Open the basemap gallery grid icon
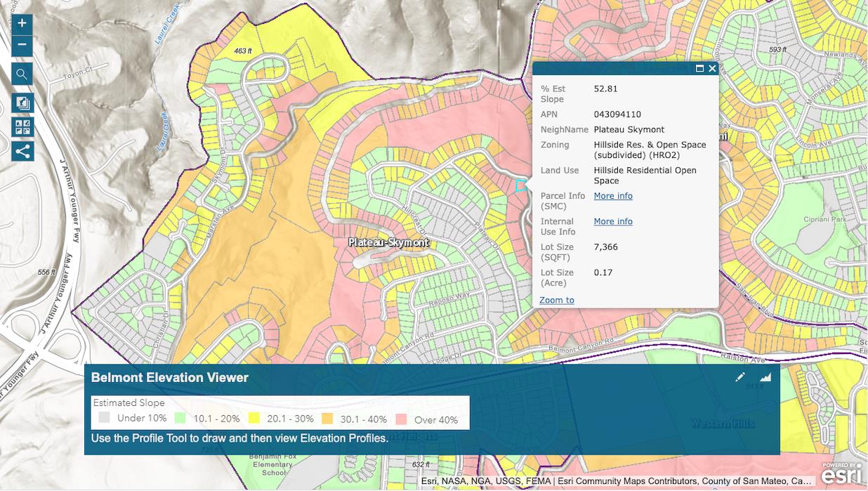The width and height of the screenshot is (868, 491). 22,127
